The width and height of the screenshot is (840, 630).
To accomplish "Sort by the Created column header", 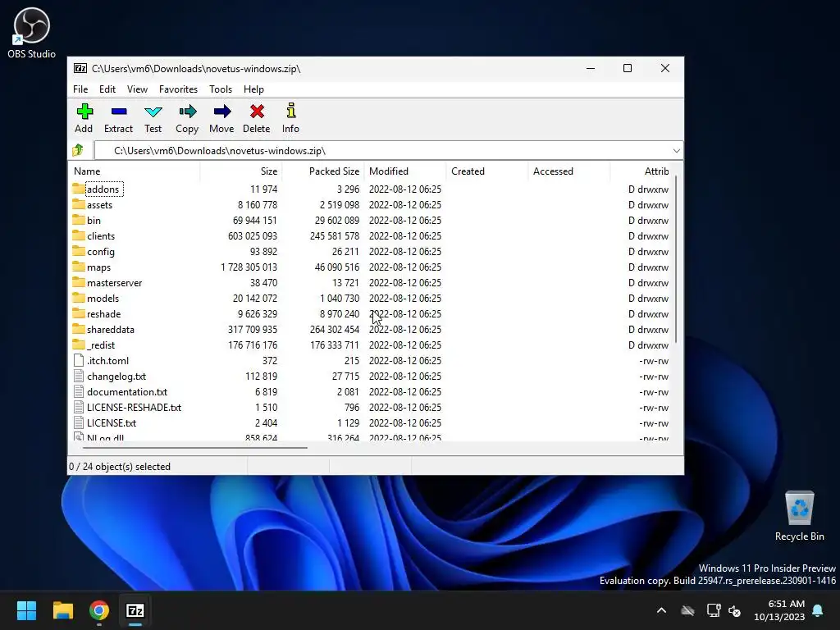I will [x=487, y=171].
